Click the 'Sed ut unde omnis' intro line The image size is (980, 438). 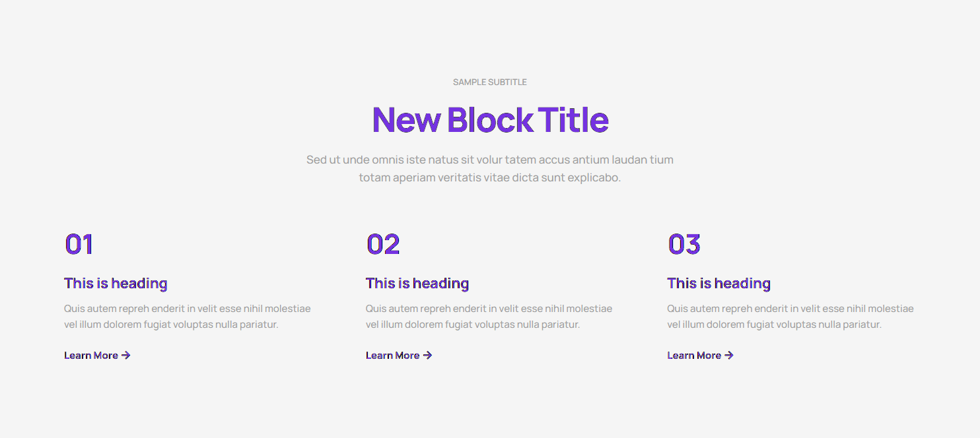click(x=490, y=160)
